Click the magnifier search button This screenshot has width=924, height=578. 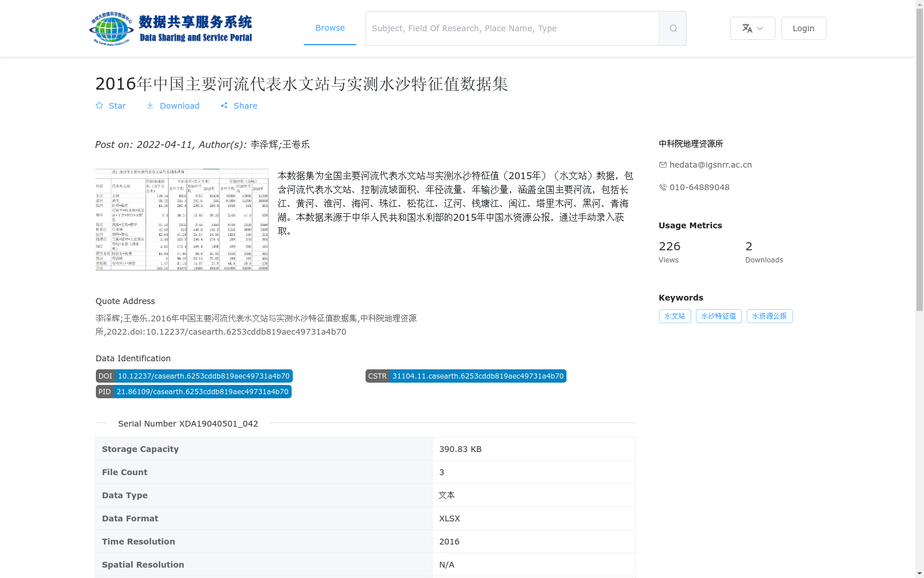pos(673,28)
